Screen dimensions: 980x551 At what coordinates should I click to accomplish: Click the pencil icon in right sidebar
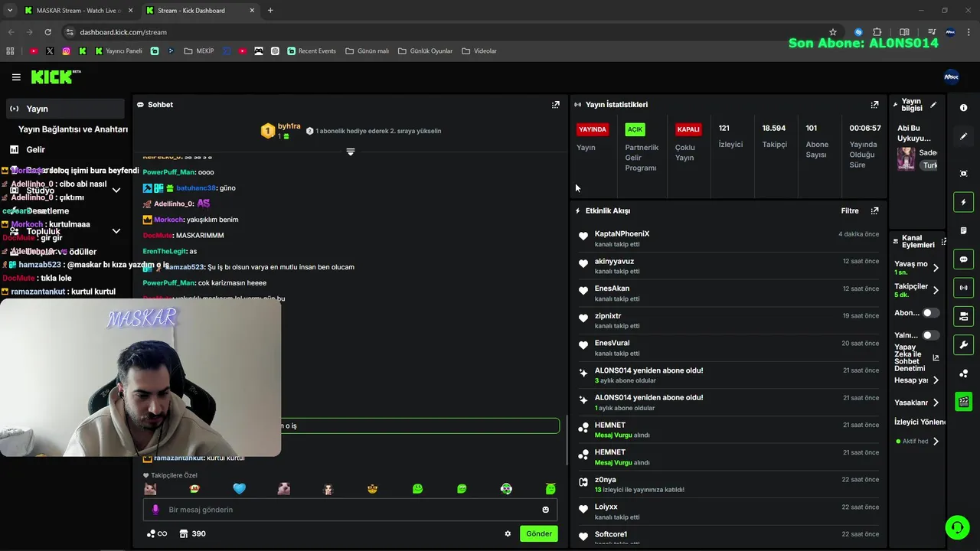pyautogui.click(x=963, y=136)
